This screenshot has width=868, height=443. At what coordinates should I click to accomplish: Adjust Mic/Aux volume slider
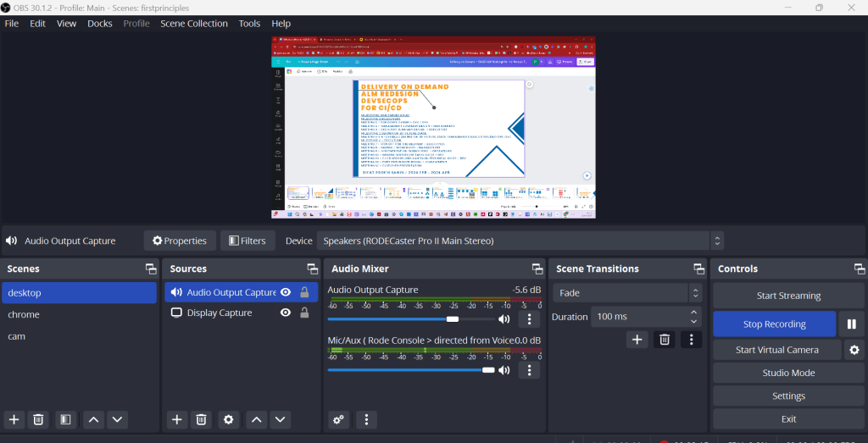point(411,370)
